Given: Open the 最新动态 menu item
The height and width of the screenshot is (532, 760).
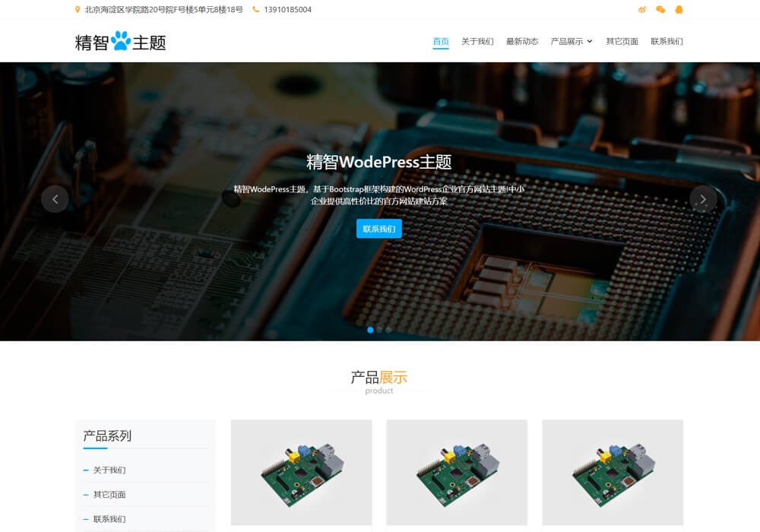Looking at the screenshot, I should tap(522, 41).
